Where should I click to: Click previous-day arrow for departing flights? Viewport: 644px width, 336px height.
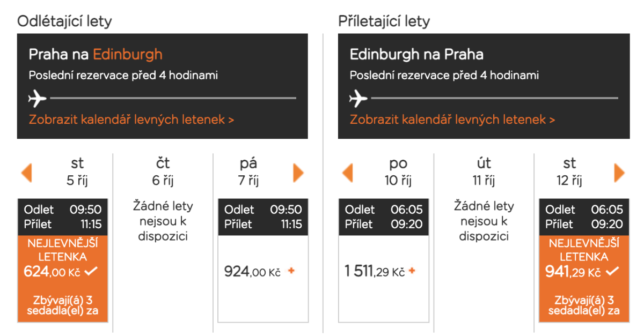click(26, 173)
